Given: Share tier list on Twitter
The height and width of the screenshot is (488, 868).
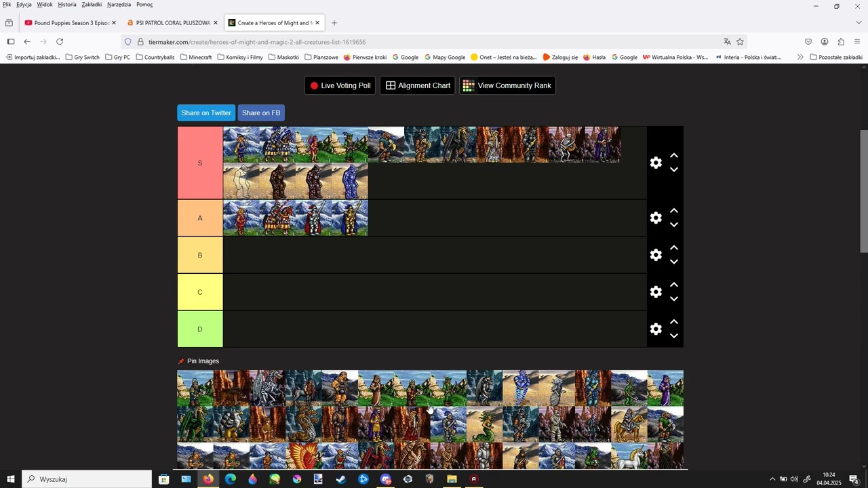Looking at the screenshot, I should (x=206, y=113).
